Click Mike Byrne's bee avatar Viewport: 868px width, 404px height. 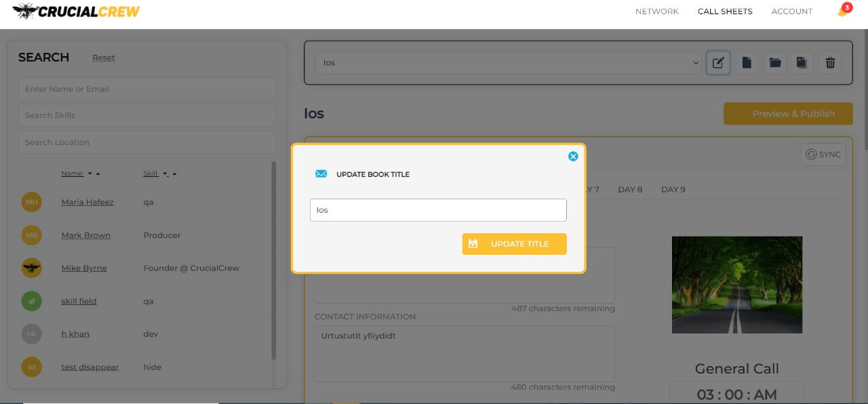point(31,268)
